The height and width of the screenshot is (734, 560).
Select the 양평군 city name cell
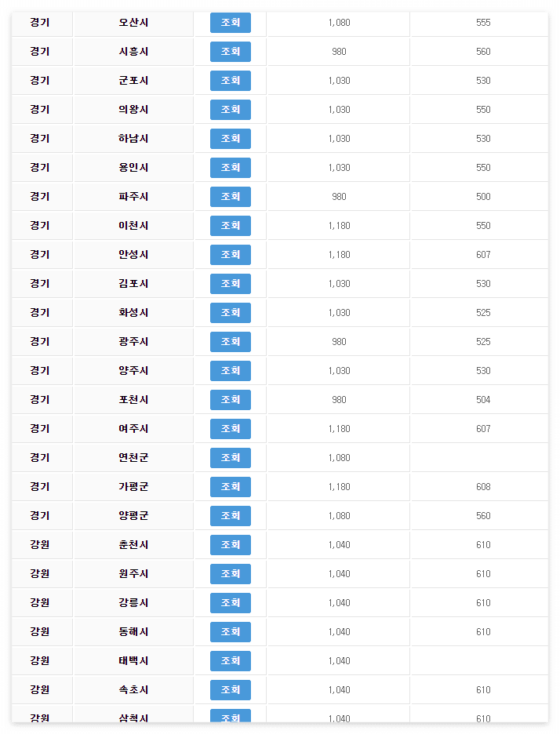[133, 516]
